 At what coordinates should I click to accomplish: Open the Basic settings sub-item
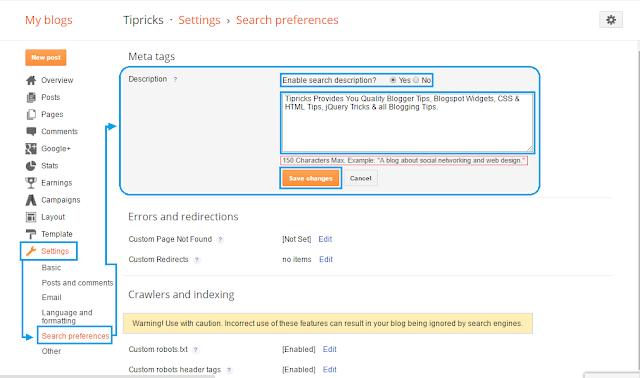(x=51, y=268)
